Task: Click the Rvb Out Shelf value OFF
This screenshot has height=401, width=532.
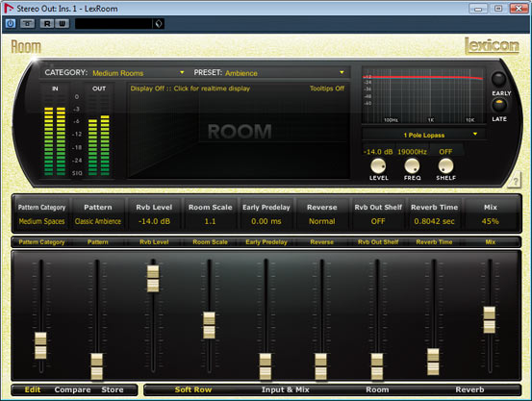Action: [378, 221]
